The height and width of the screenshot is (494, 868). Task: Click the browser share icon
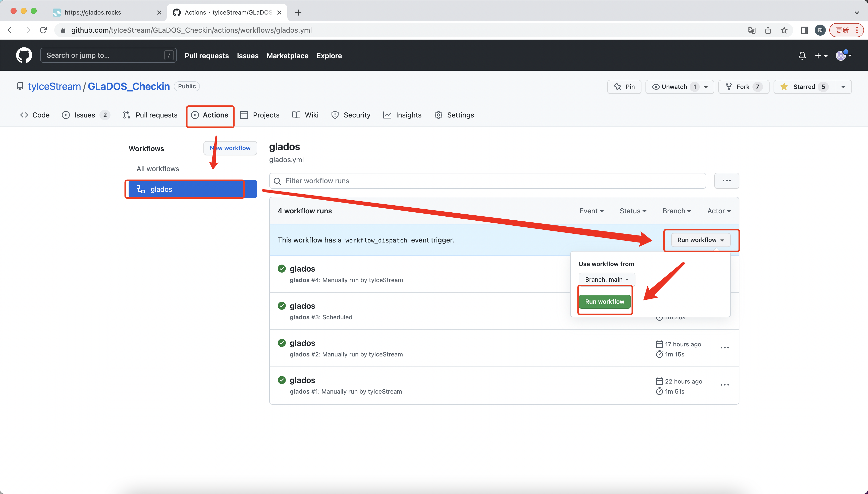click(x=768, y=30)
